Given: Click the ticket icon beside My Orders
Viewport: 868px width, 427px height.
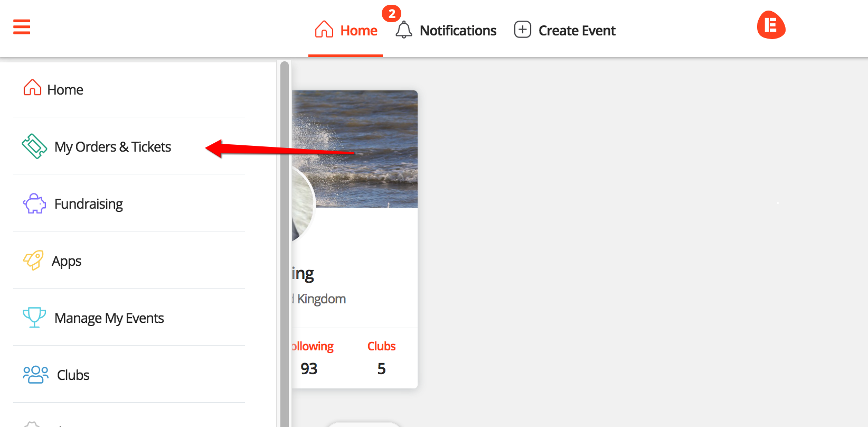Looking at the screenshot, I should (34, 146).
